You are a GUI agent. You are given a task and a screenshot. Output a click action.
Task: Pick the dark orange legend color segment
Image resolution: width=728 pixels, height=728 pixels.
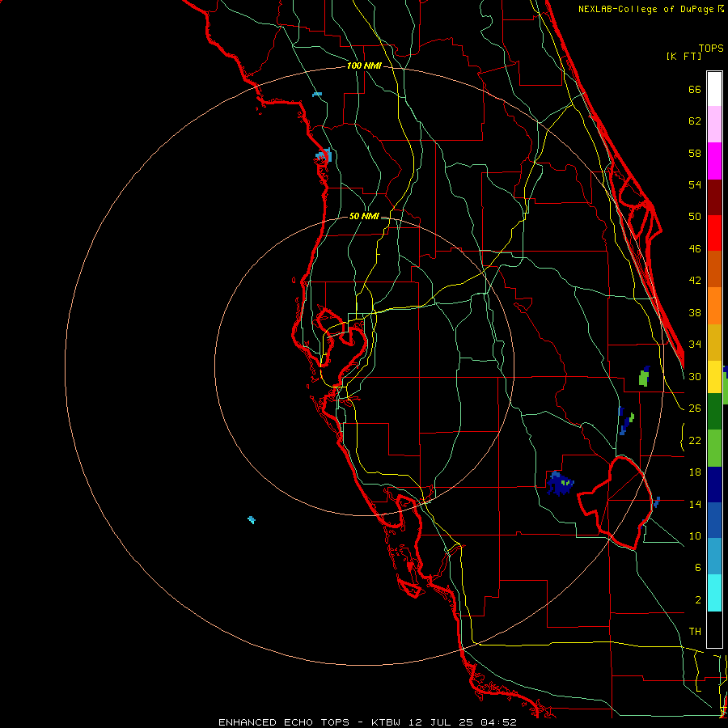tap(714, 269)
